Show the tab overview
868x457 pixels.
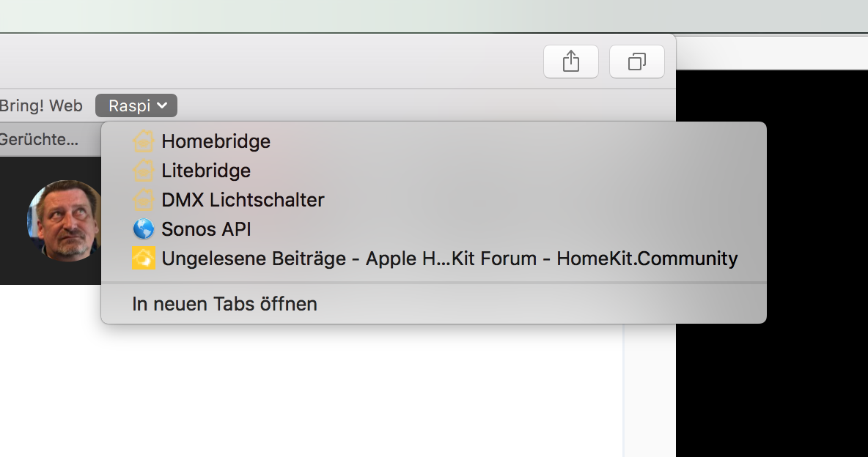point(636,62)
